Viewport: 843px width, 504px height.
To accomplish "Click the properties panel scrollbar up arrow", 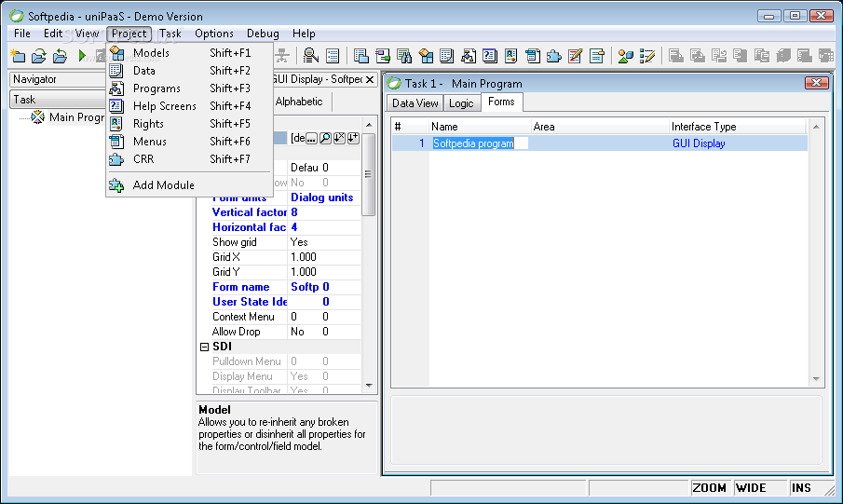I will [x=369, y=125].
